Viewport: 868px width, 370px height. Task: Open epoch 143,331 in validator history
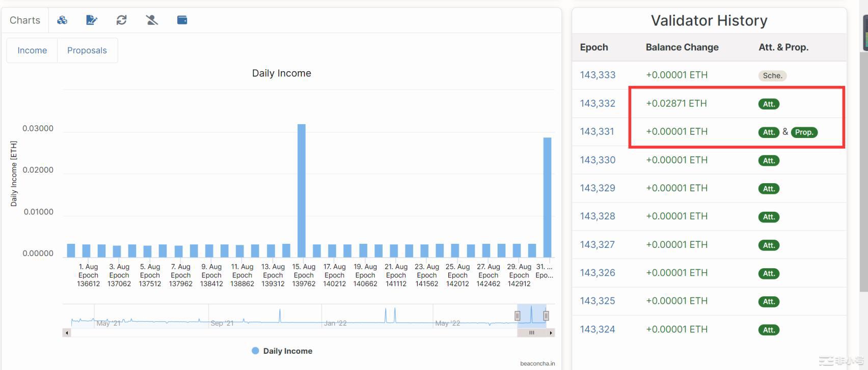(x=597, y=131)
